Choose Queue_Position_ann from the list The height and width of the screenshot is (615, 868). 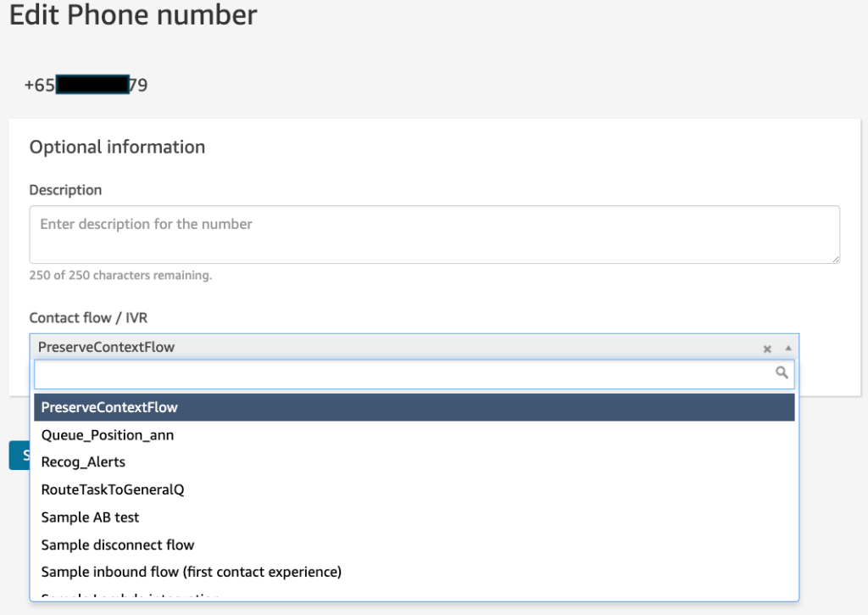pyautogui.click(x=108, y=435)
